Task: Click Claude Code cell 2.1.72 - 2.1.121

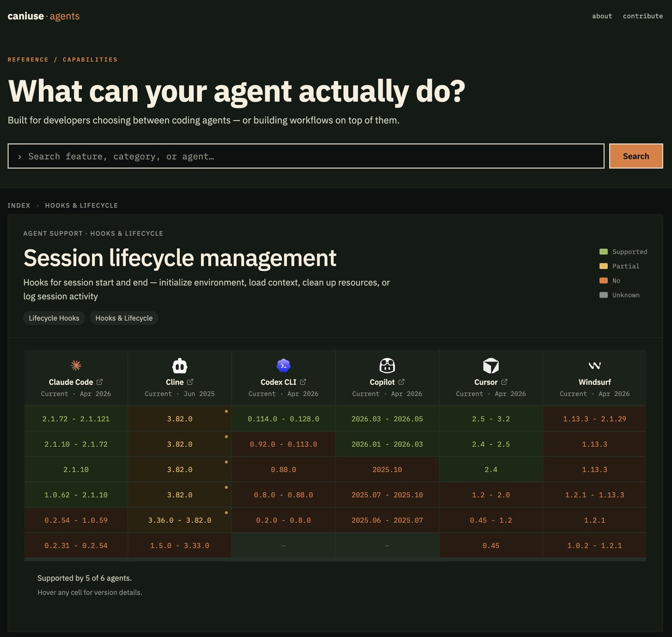Action: [76, 419]
